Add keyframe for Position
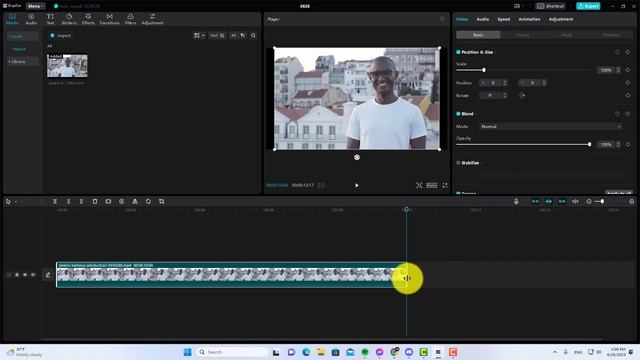 [628, 83]
